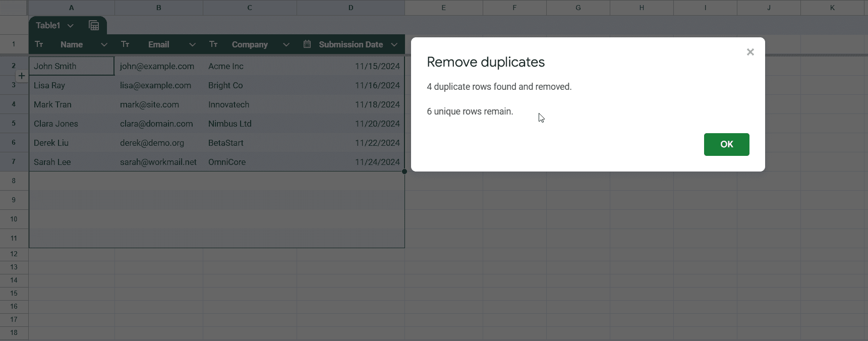Select the 11/24/2024 date cell
868x341 pixels.
pos(351,162)
